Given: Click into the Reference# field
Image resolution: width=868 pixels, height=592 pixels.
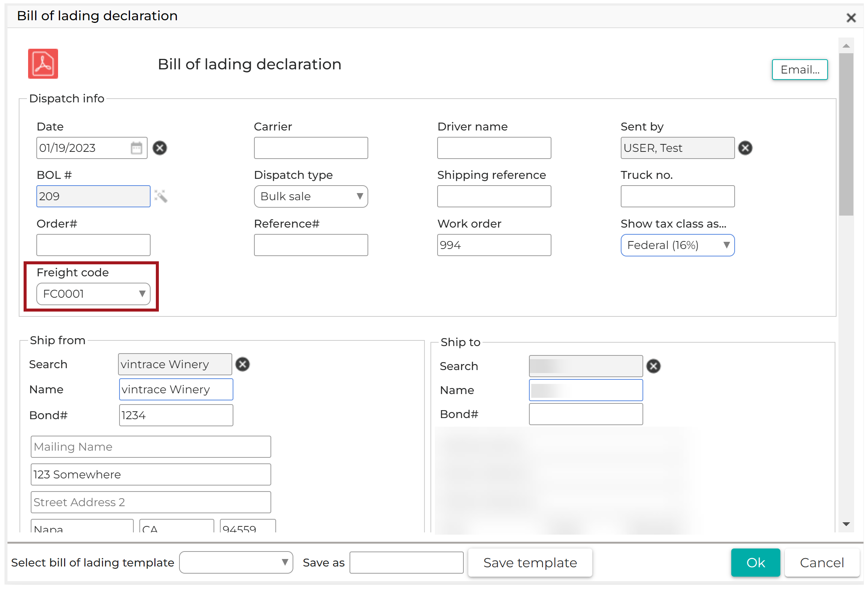Looking at the screenshot, I should click(311, 245).
